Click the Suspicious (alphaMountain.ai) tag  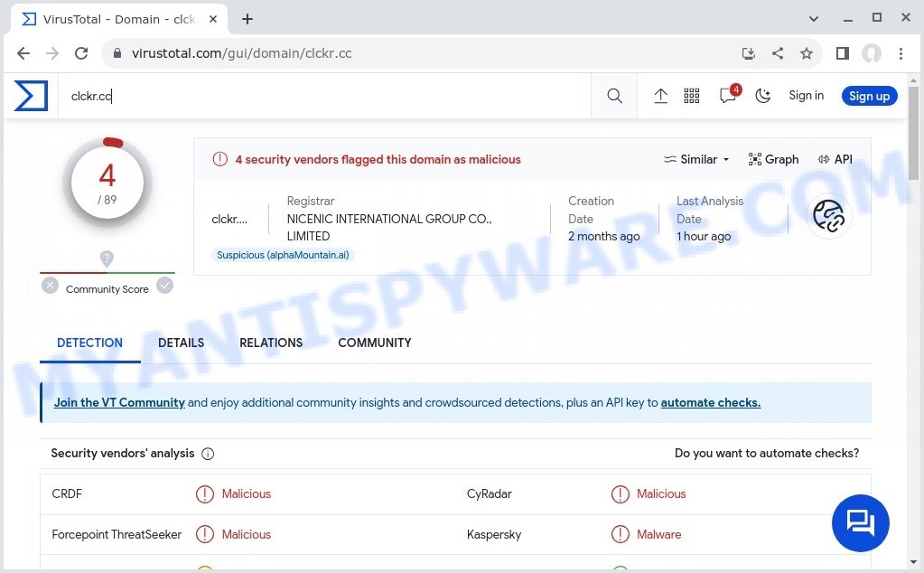(x=283, y=255)
